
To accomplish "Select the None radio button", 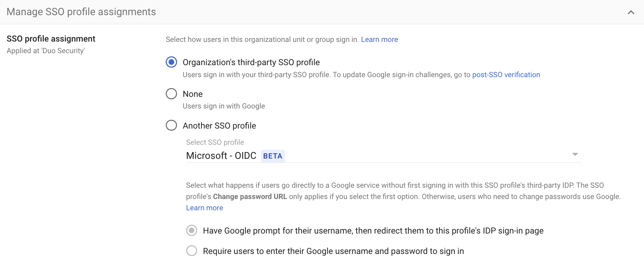I will 171,94.
